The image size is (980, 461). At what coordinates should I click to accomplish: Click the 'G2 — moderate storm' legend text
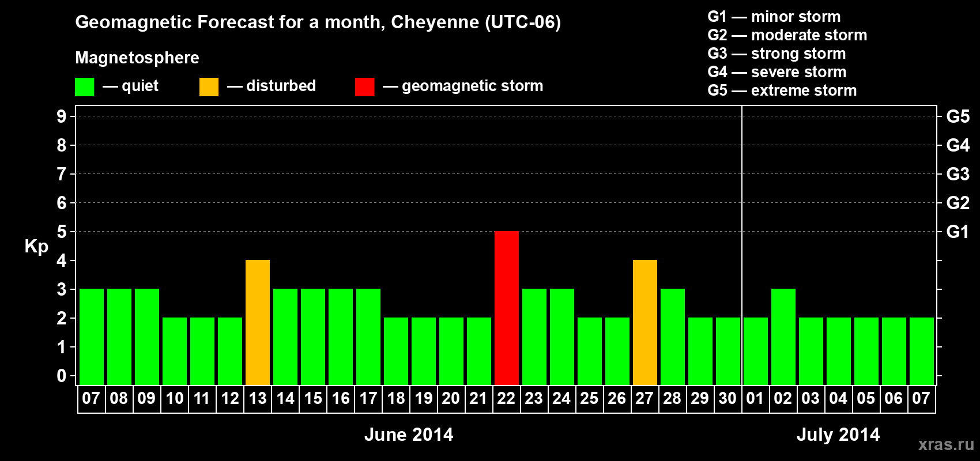pyautogui.click(x=787, y=35)
